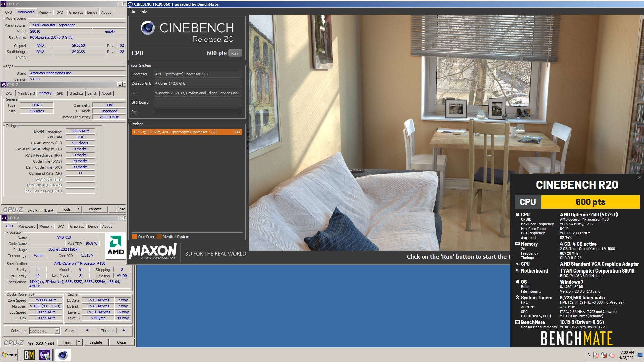Expand Tools dropdown arrow in CPU CPU-Z window
This screenshot has height=362, width=644.
(79, 342)
